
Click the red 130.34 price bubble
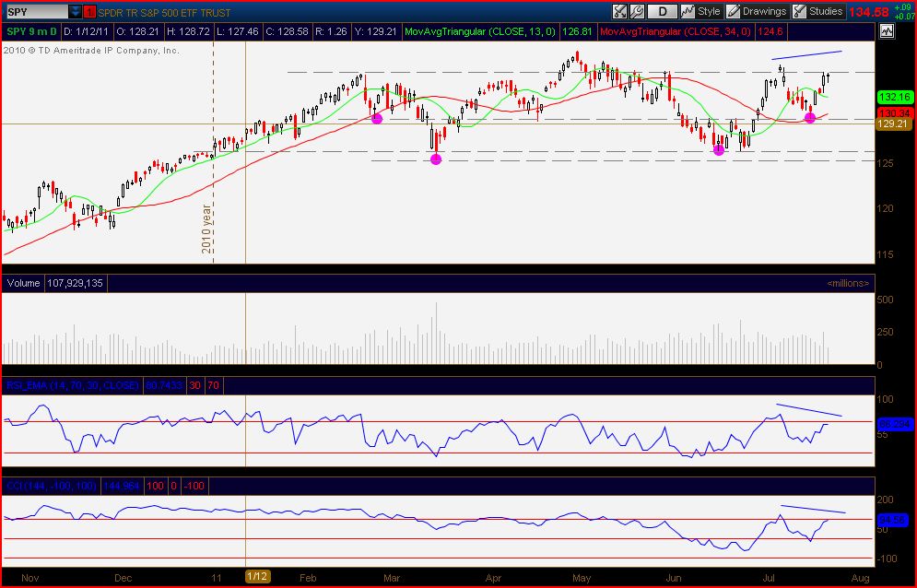[x=895, y=113]
